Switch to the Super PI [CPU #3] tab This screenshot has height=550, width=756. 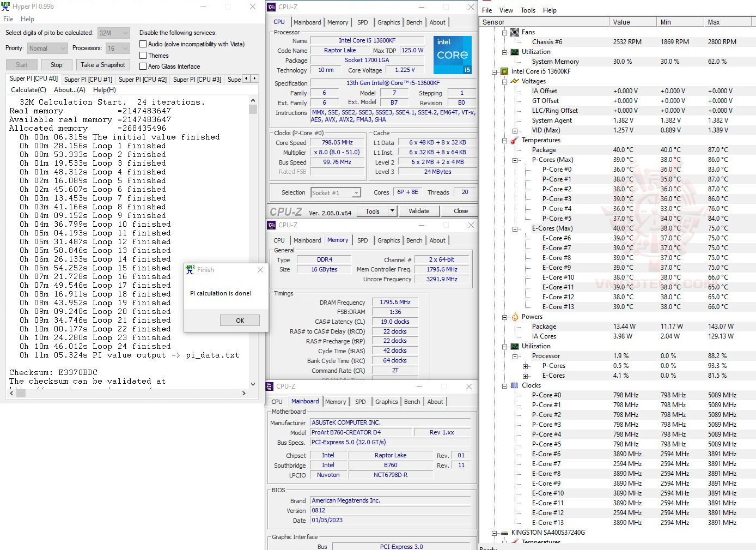pos(197,80)
